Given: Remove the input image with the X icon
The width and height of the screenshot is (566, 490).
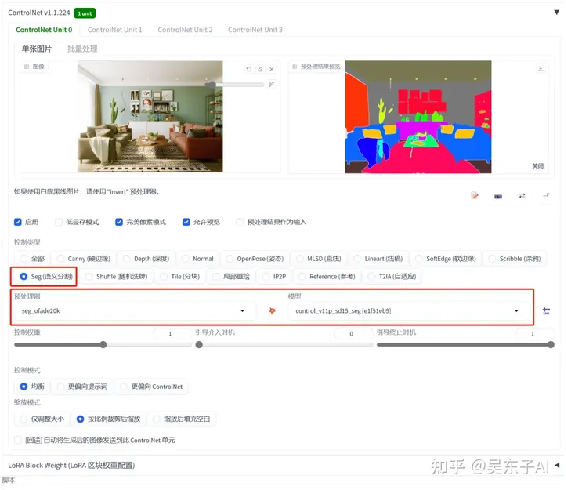Looking at the screenshot, I should pos(271,69).
